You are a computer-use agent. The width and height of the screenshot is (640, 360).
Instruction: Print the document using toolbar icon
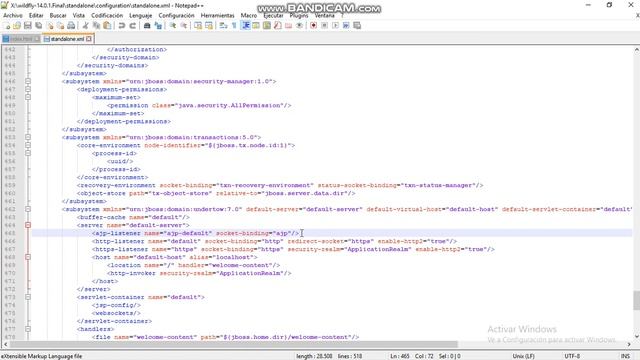click(x=70, y=25)
